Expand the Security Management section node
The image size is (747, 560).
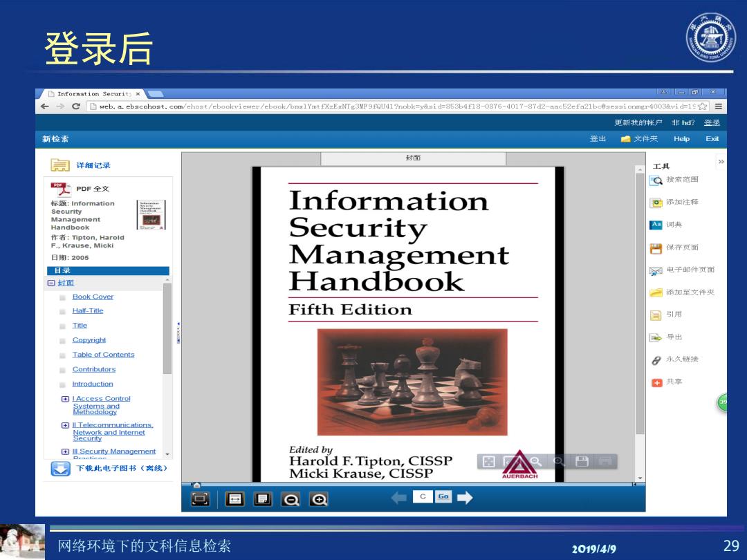click(65, 451)
